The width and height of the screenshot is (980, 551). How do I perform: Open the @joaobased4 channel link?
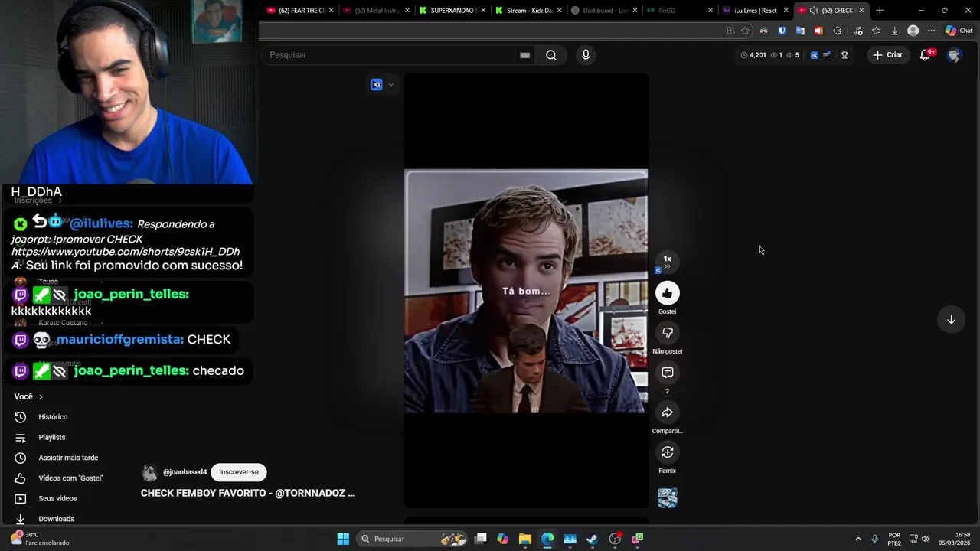[x=185, y=472]
